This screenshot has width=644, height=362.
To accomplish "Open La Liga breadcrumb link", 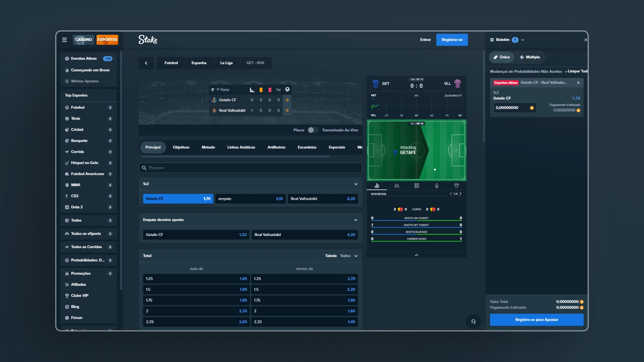I will coord(226,63).
